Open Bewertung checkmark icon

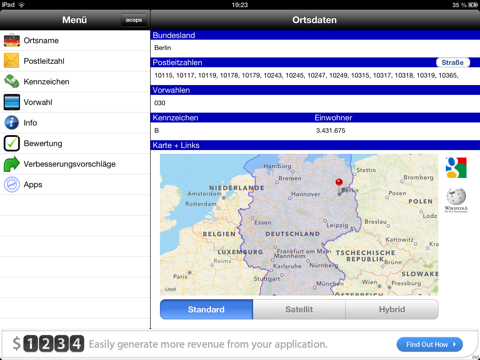pos(12,143)
